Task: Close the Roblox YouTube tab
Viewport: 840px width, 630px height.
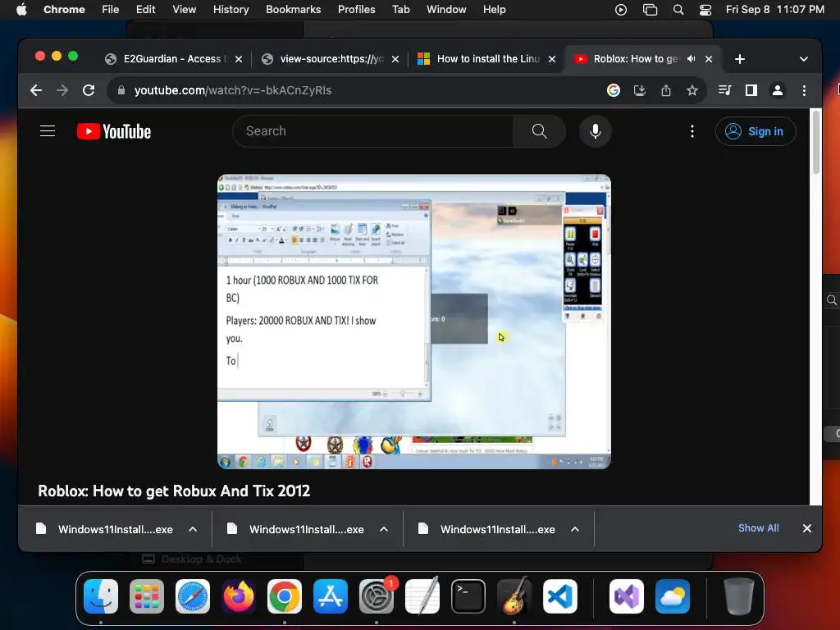Action: pos(709,59)
